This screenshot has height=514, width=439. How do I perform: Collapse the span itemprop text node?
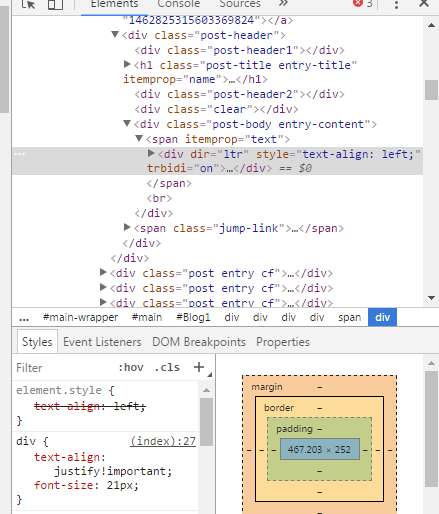tap(139, 138)
